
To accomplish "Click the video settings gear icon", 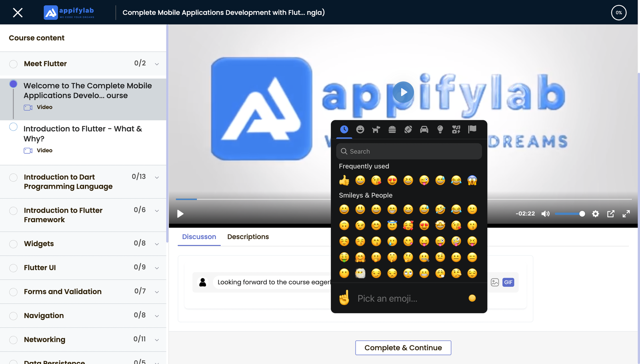I will point(595,214).
